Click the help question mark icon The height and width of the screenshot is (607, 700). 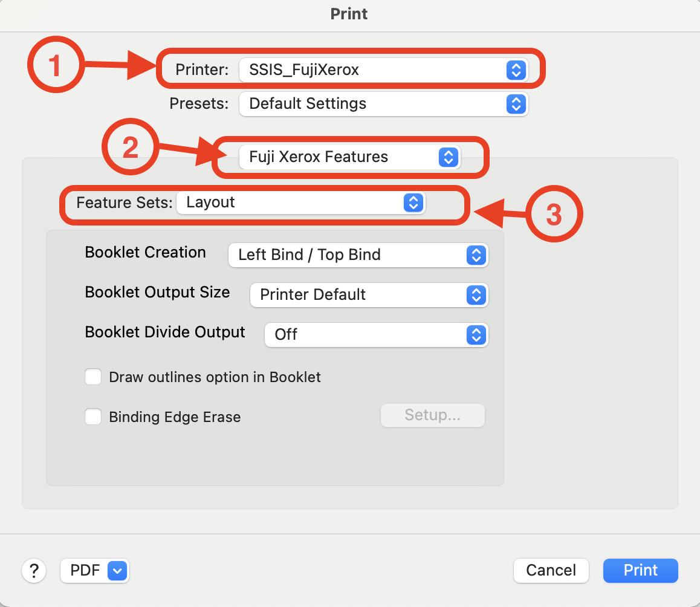[x=34, y=570]
